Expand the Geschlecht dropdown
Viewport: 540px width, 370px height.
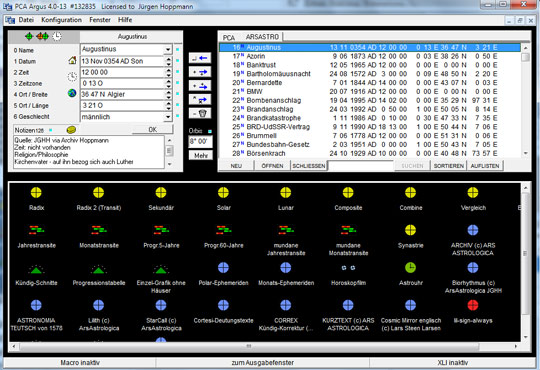[x=168, y=117]
